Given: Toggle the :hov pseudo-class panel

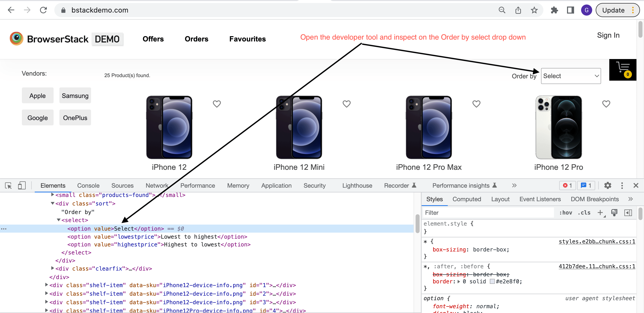Looking at the screenshot, I should coord(566,212).
